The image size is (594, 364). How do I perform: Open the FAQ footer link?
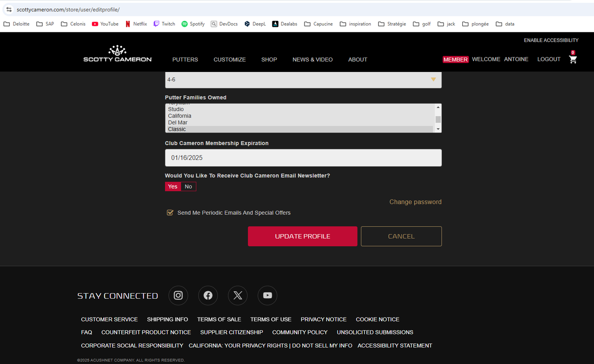(x=87, y=332)
